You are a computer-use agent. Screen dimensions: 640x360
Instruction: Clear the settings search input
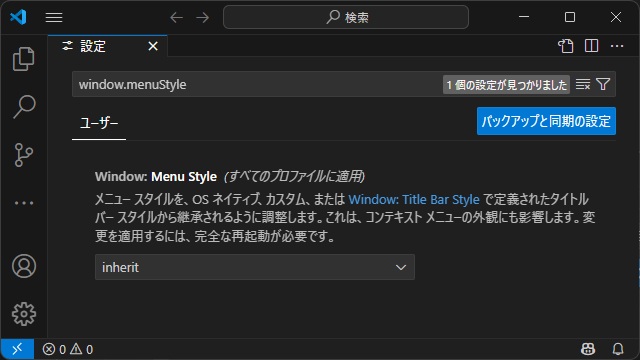pos(583,84)
